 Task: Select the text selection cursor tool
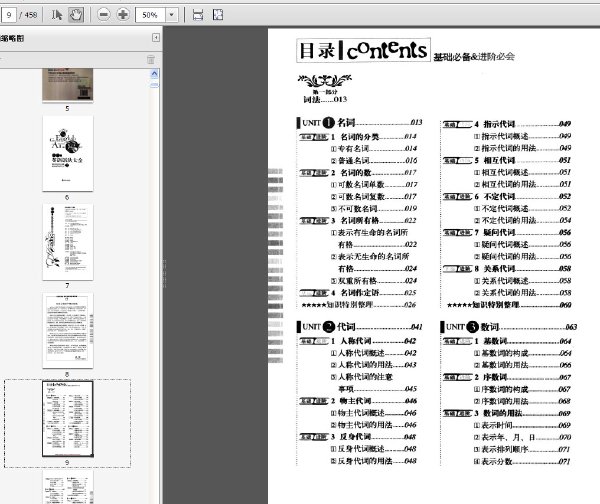[x=57, y=15]
